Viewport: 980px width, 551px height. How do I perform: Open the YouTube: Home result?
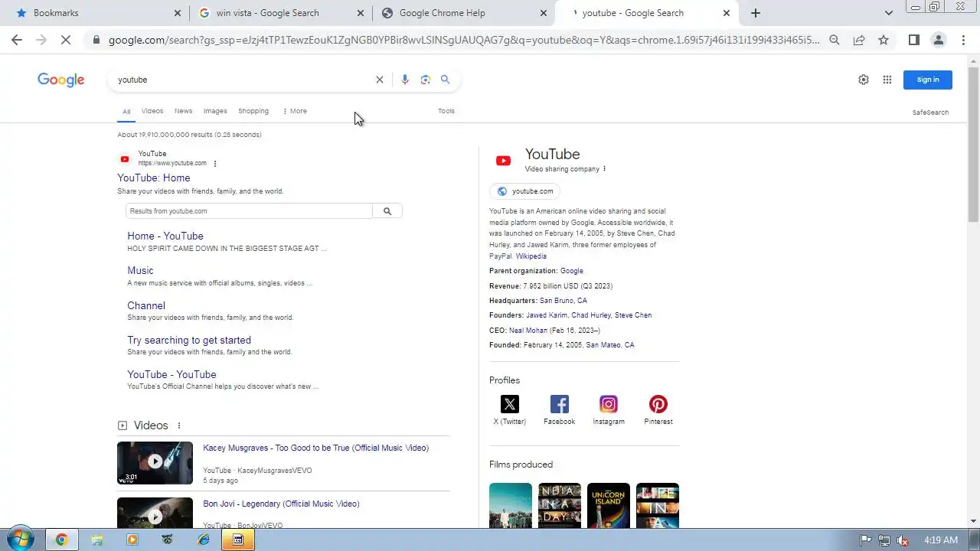coord(154,178)
